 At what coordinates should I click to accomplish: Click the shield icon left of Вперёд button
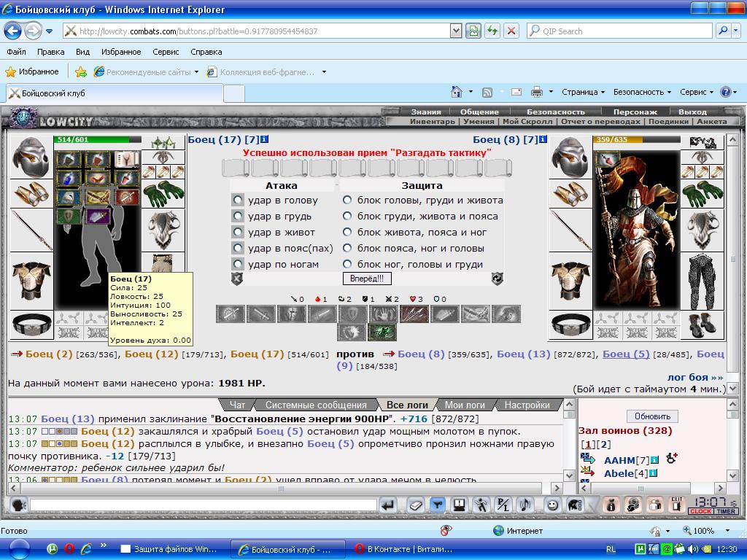coord(237,279)
